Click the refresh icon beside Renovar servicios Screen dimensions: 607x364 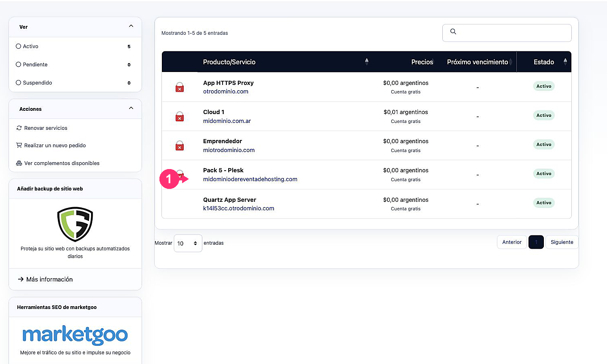coord(19,128)
